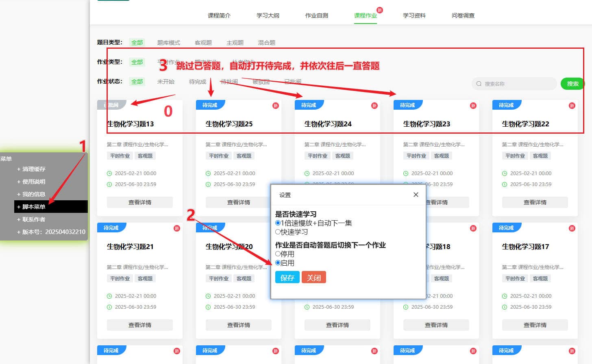592x364 pixels.
Task: Click deadline clock icon on 生物化学习题17 card
Action: (x=505, y=307)
